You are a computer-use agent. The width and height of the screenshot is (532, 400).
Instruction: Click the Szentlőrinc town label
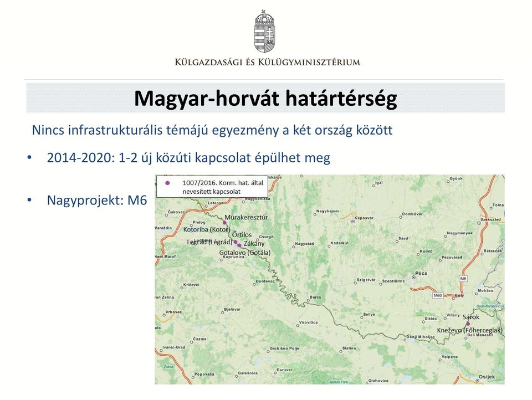click(x=393, y=281)
